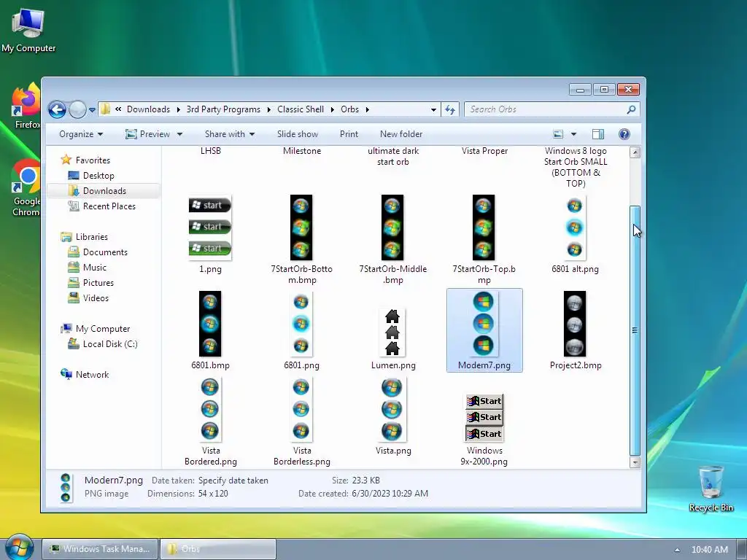Open Desktop in the navigation pane
The image size is (747, 560).
pyautogui.click(x=98, y=176)
